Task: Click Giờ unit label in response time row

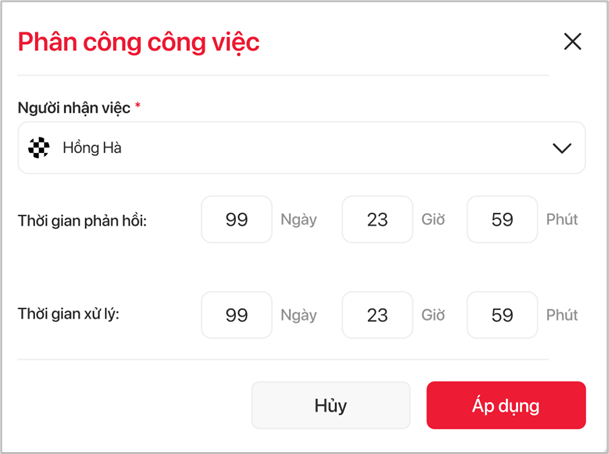Action: click(x=433, y=220)
